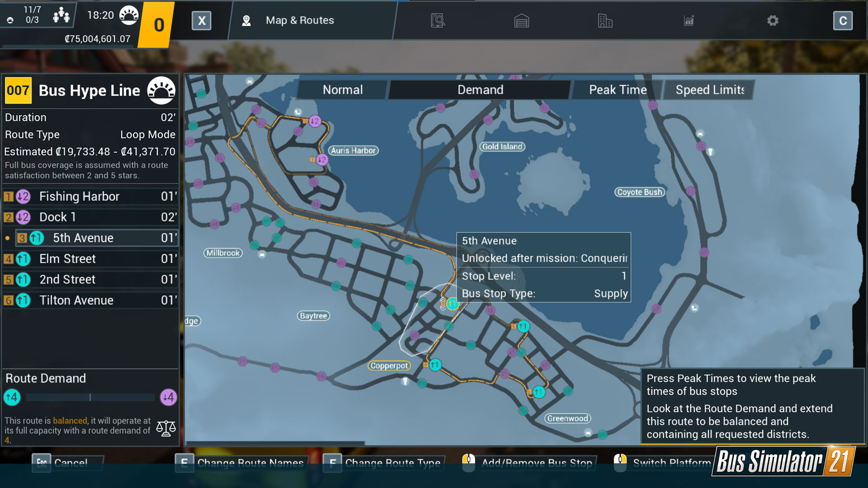
Task: Open the statistics chart tab
Action: pyautogui.click(x=689, y=21)
